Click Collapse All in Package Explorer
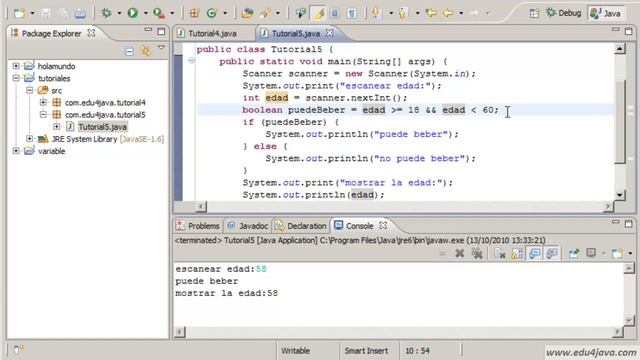 tap(129, 51)
